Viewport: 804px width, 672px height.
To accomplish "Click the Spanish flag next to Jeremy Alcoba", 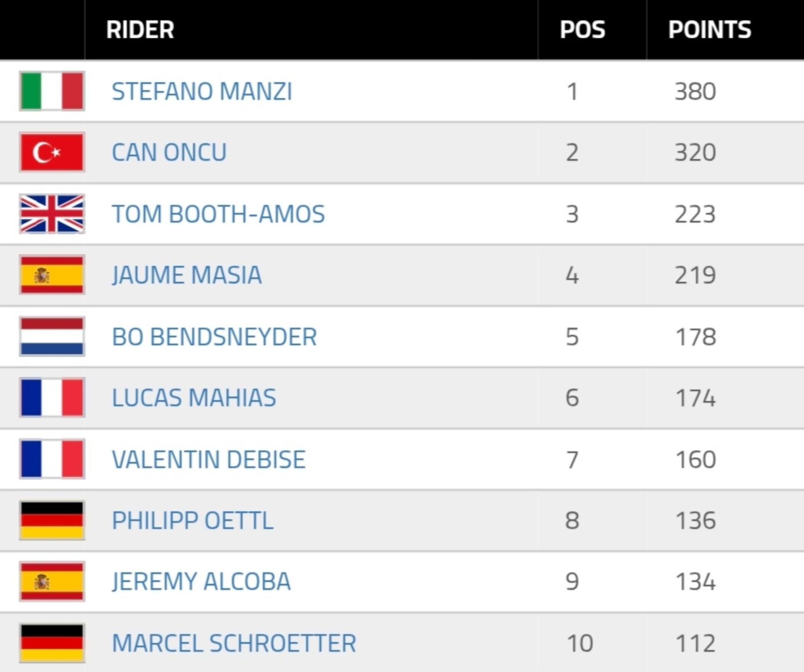I will (x=52, y=581).
